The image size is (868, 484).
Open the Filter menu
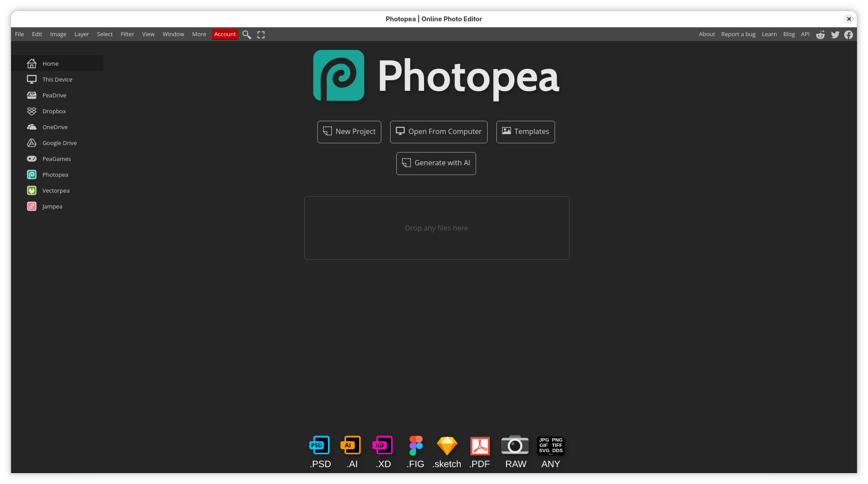127,34
